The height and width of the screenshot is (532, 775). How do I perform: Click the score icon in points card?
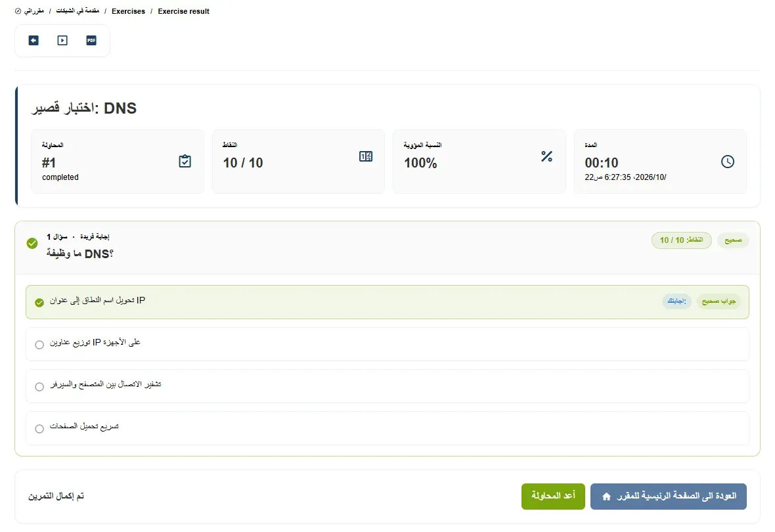coord(366,157)
